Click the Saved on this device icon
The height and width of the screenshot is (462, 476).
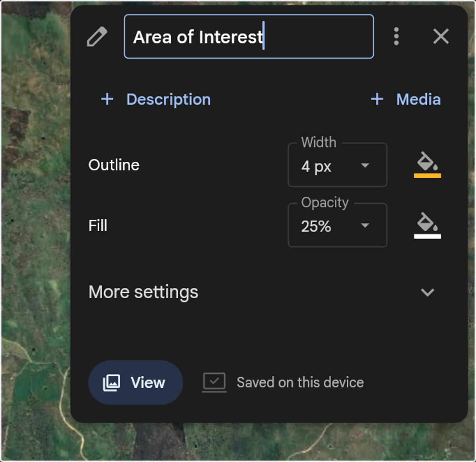[x=214, y=382]
